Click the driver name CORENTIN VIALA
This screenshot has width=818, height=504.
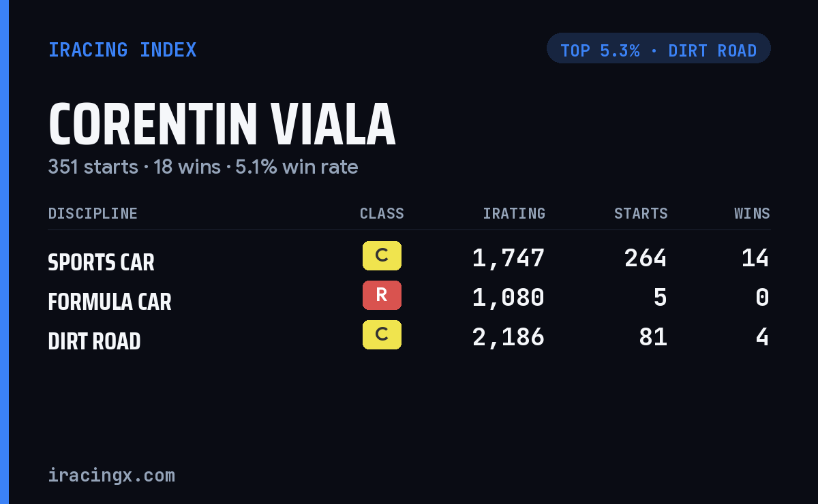222,125
